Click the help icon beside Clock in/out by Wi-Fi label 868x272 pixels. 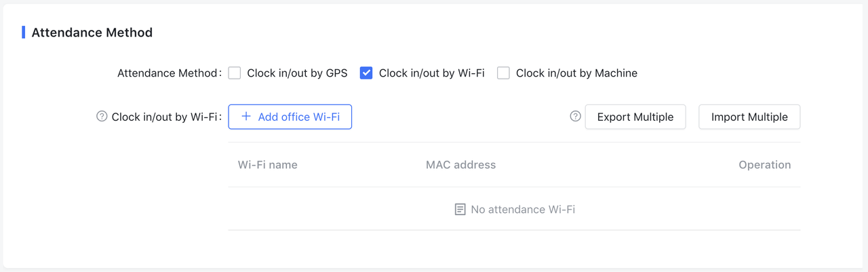tap(102, 117)
